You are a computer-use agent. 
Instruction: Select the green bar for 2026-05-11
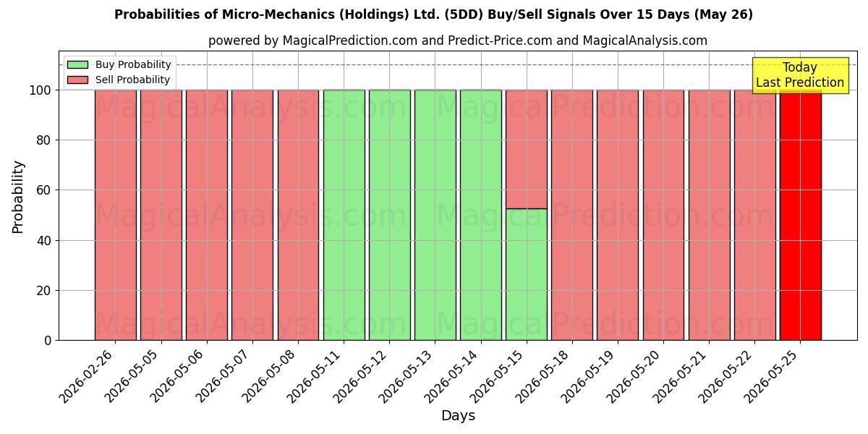[x=344, y=215]
